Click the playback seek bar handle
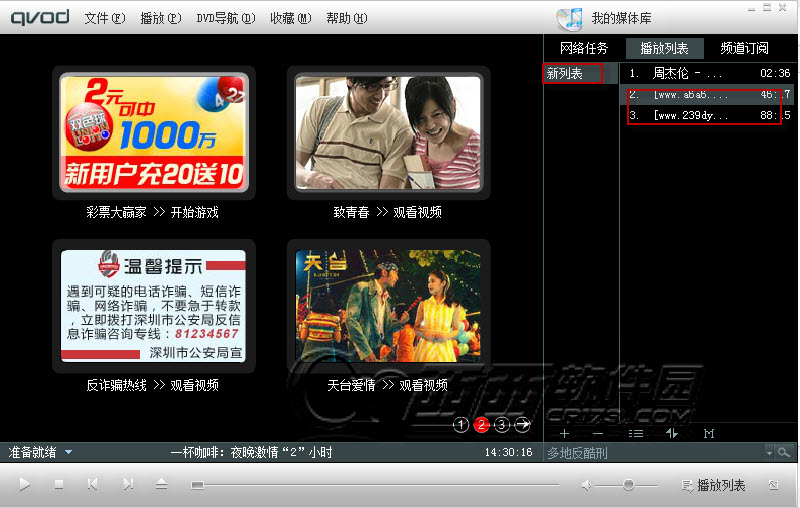Screen dimensions: 800x508 pyautogui.click(x=197, y=485)
